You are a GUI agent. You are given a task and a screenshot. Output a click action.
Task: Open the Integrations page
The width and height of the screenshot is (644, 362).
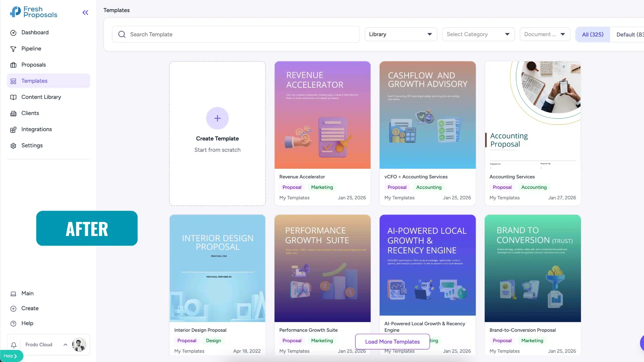[48, 129]
